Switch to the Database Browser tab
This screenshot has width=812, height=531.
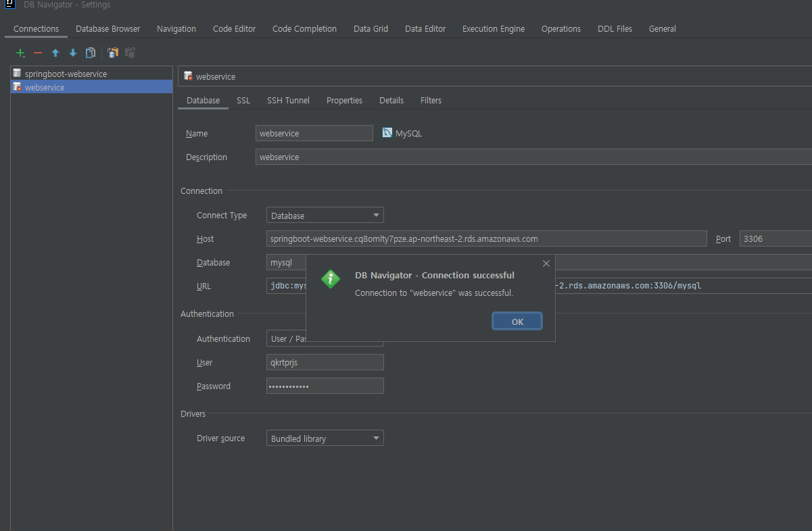pos(108,28)
